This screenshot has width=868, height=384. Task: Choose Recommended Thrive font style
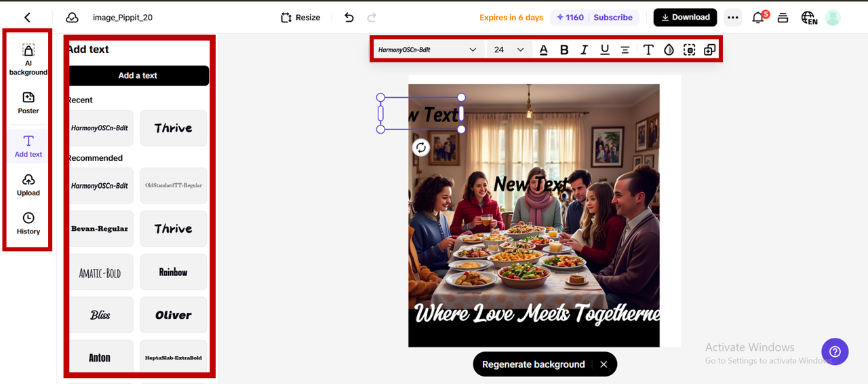coord(174,229)
